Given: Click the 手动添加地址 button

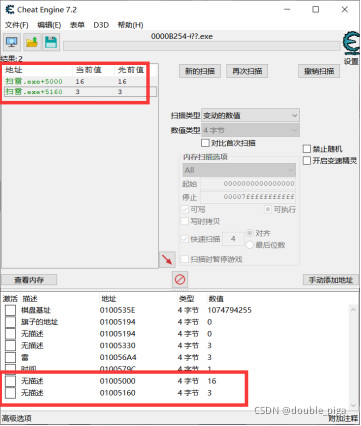Looking at the screenshot, I should 331,280.
